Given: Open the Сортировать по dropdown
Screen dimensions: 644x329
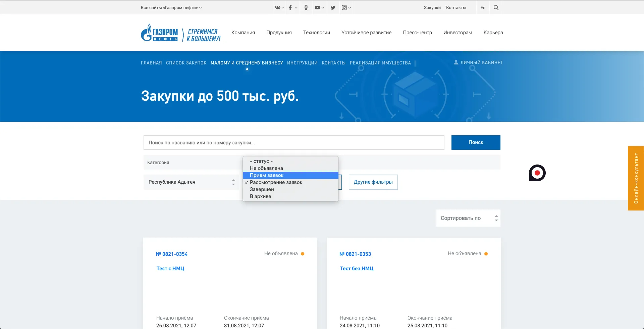Looking at the screenshot, I should pyautogui.click(x=468, y=218).
